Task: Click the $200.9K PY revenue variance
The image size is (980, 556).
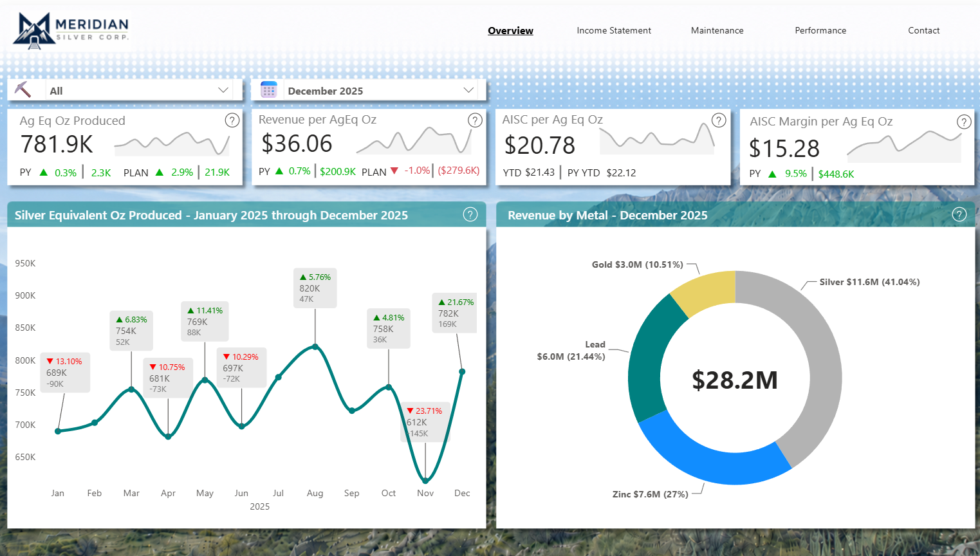Action: pyautogui.click(x=338, y=171)
